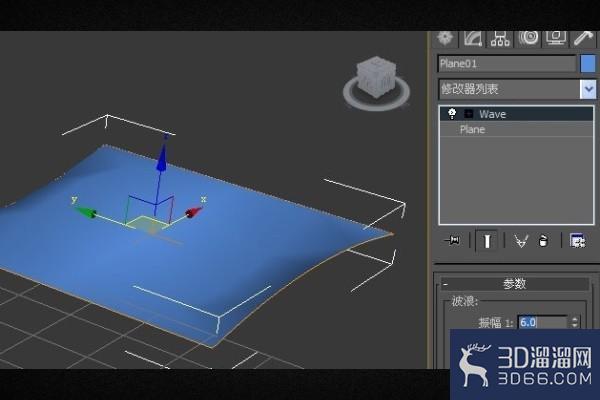Click the ViewCube in viewport
Image resolution: width=600 pixels, height=400 pixels.
pos(376,75)
